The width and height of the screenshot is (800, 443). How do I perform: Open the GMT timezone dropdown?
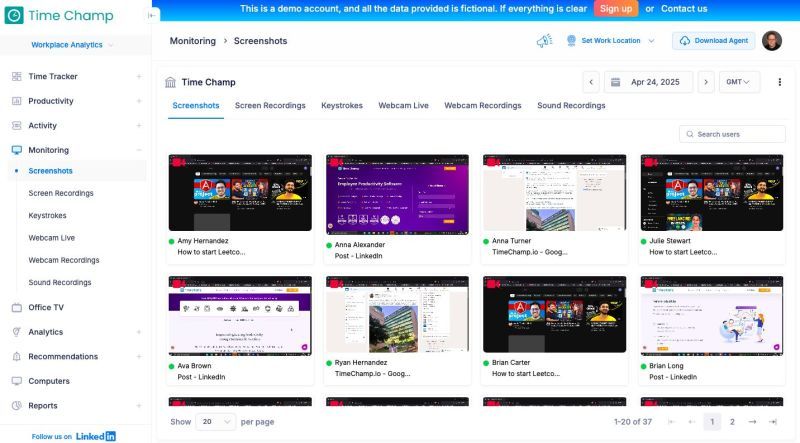pyautogui.click(x=739, y=82)
